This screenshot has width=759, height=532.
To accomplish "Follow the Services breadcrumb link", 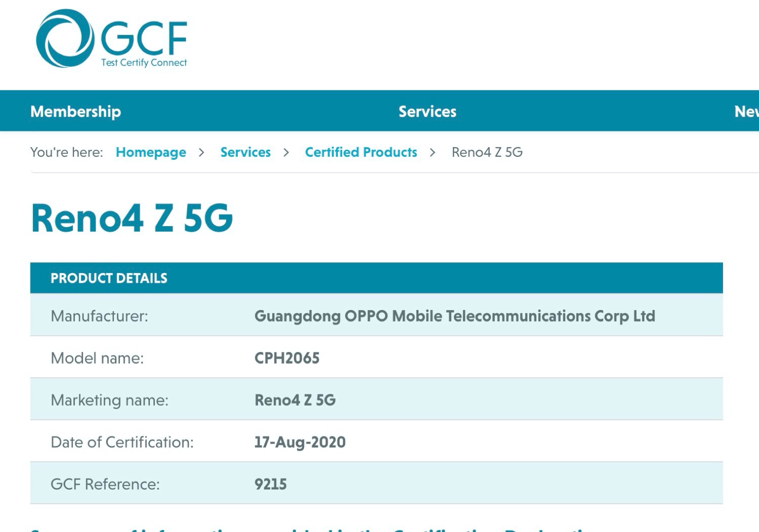I will [x=245, y=152].
